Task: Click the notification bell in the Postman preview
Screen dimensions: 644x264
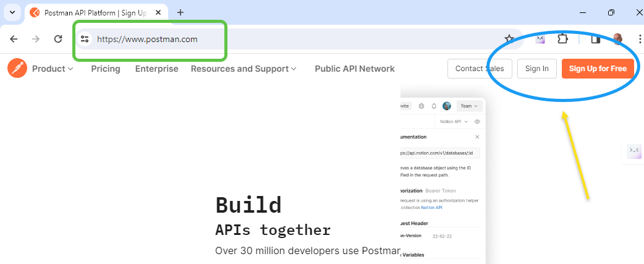Action: point(434,106)
